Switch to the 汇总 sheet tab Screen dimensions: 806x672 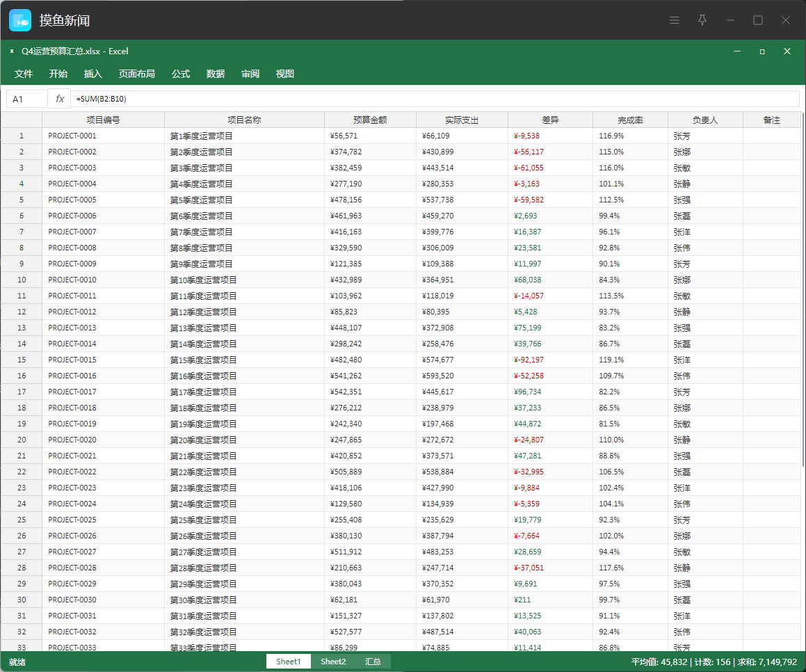[x=373, y=661]
